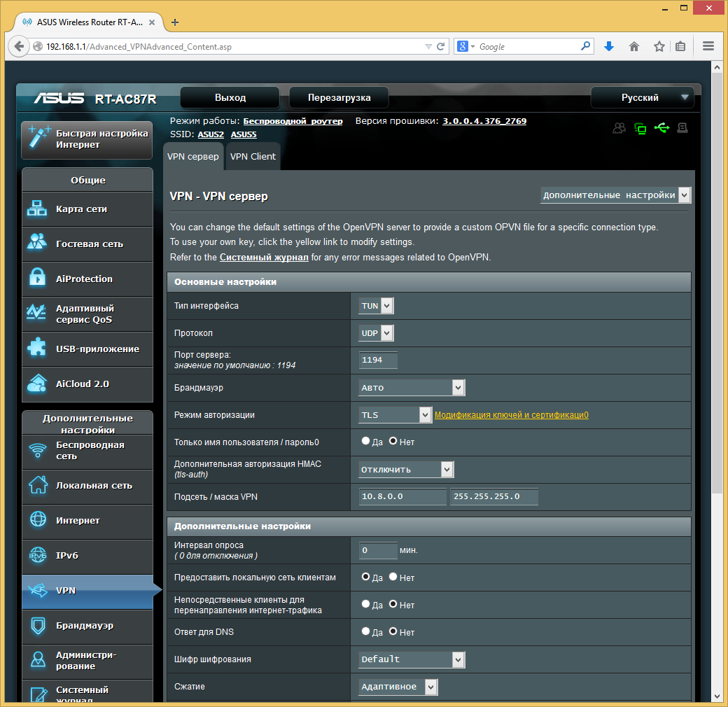Click the browser back arrow button

tap(19, 46)
